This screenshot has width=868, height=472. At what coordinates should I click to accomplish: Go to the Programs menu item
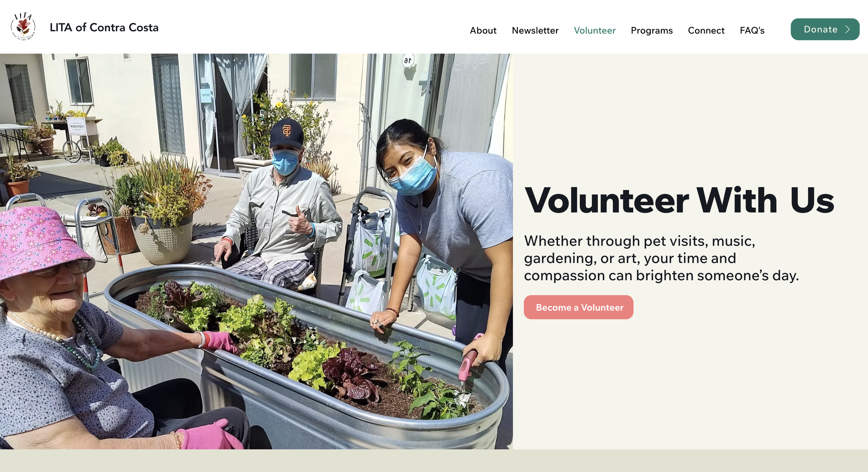click(652, 31)
